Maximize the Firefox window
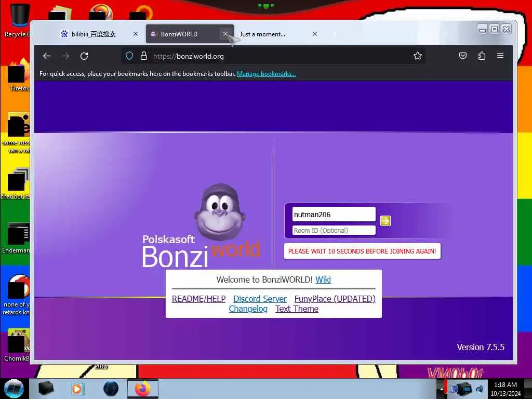 pyautogui.click(x=495, y=29)
